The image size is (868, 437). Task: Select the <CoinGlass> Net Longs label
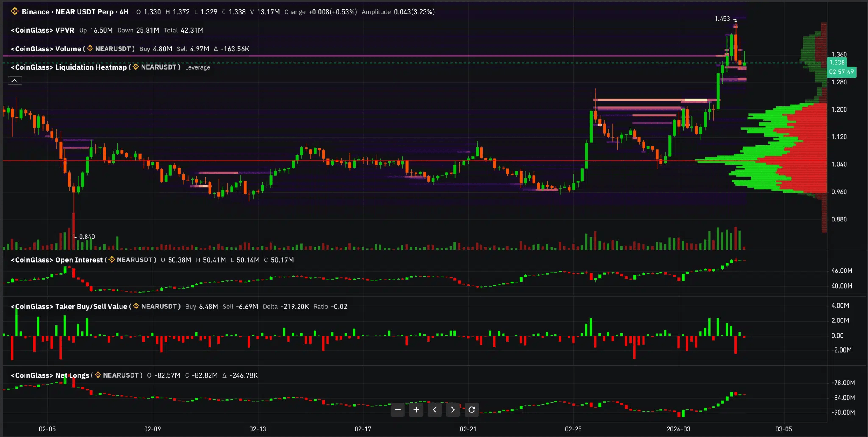click(x=50, y=375)
